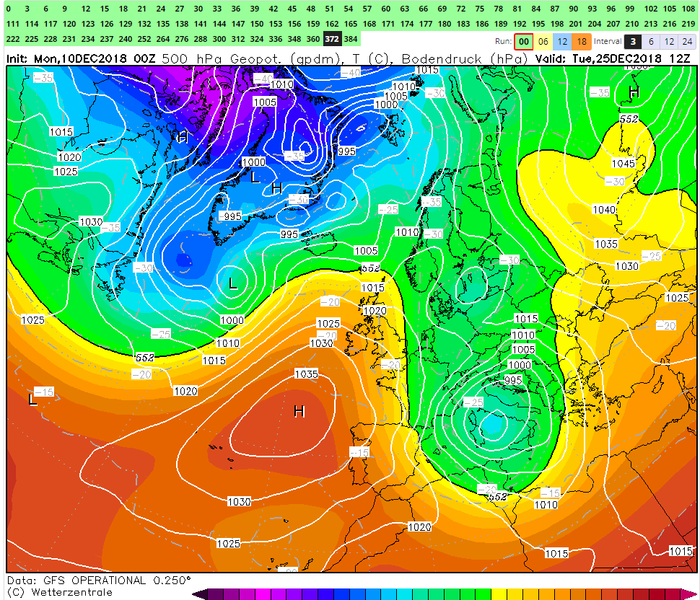Open forecast hour 108
This screenshot has height=600, width=700.
[x=688, y=9]
